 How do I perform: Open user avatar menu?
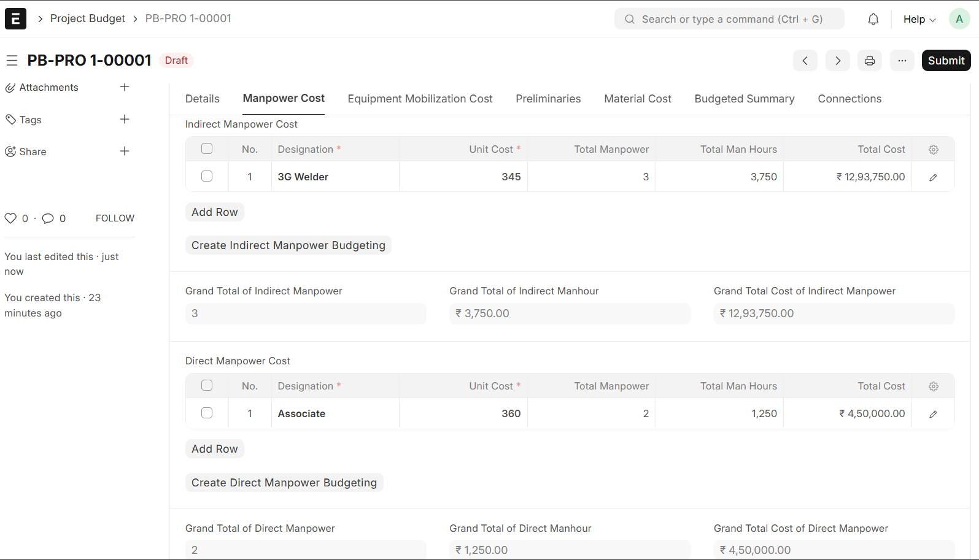pos(959,19)
